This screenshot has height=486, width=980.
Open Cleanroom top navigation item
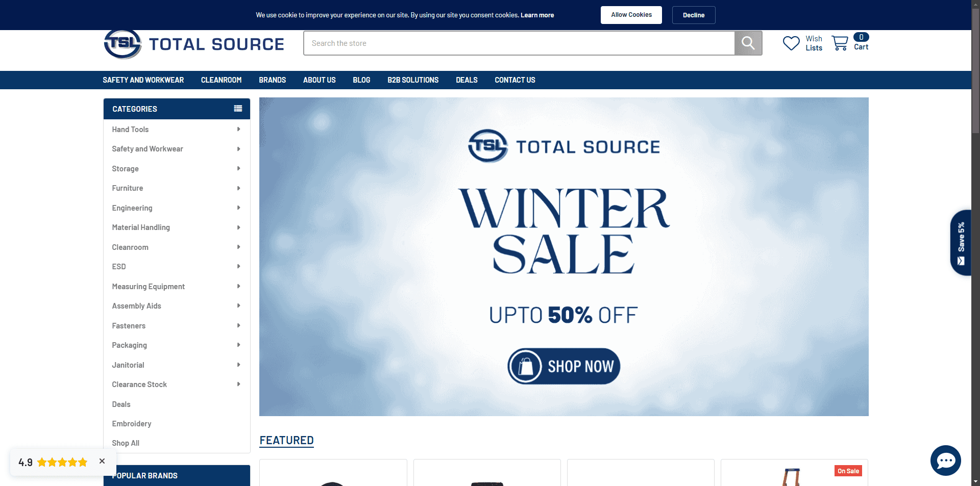pyautogui.click(x=222, y=80)
